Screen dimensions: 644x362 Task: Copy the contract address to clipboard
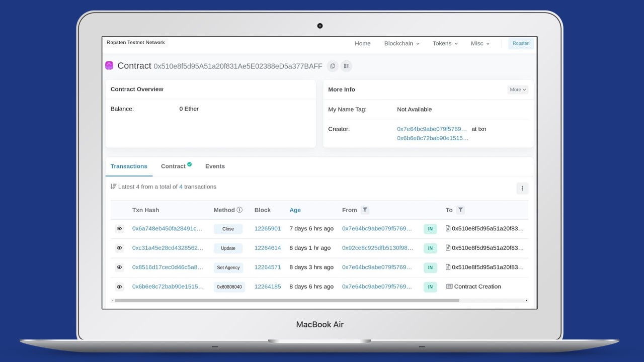[332, 66]
